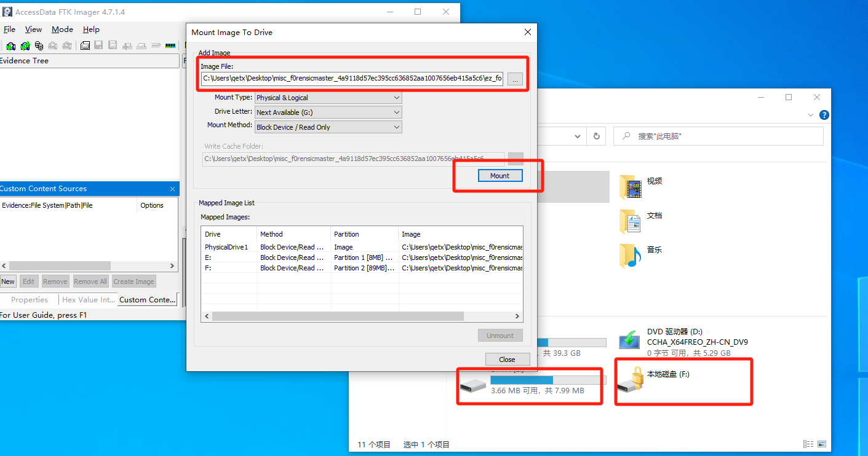The height and width of the screenshot is (456, 868).
Task: Click the Create Disk Image toolbar icon
Action: tap(85, 45)
